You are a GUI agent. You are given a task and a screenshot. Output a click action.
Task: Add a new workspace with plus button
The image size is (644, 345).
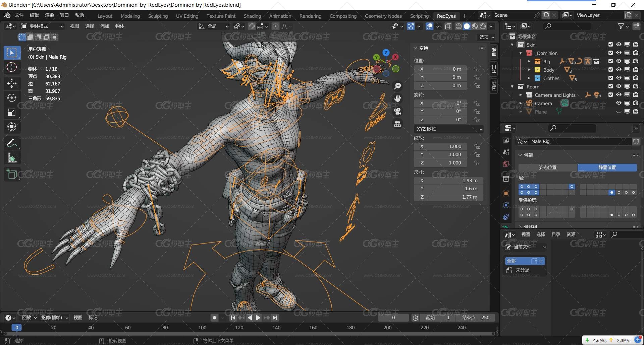(465, 16)
